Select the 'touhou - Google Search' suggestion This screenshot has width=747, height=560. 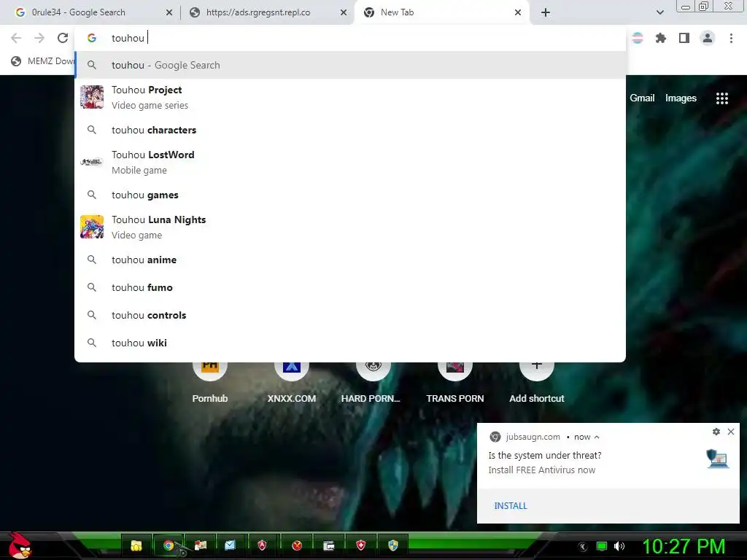click(x=350, y=65)
